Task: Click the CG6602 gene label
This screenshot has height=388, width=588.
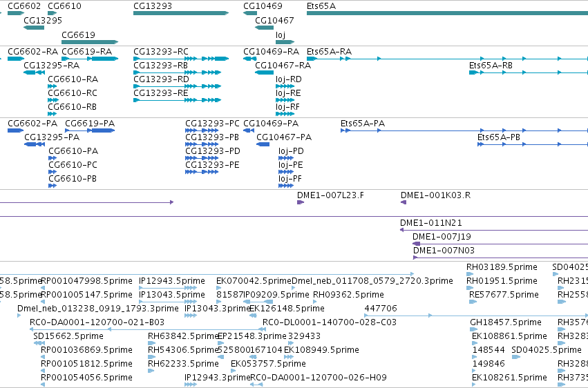Action: tap(24, 6)
